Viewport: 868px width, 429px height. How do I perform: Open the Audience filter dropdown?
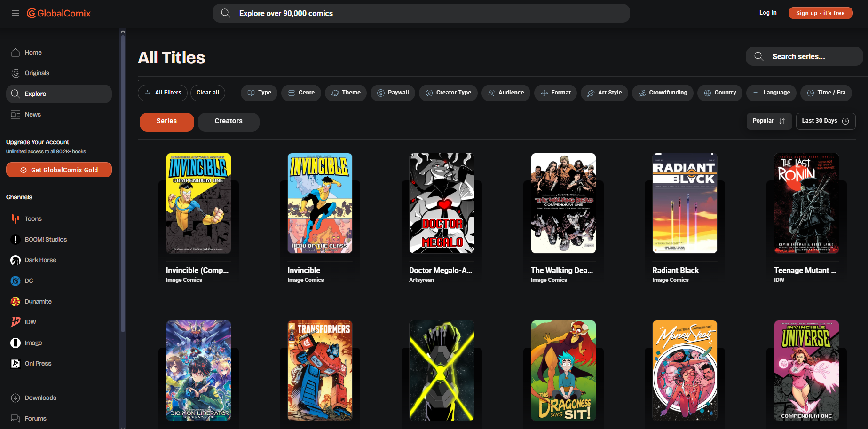506,93
